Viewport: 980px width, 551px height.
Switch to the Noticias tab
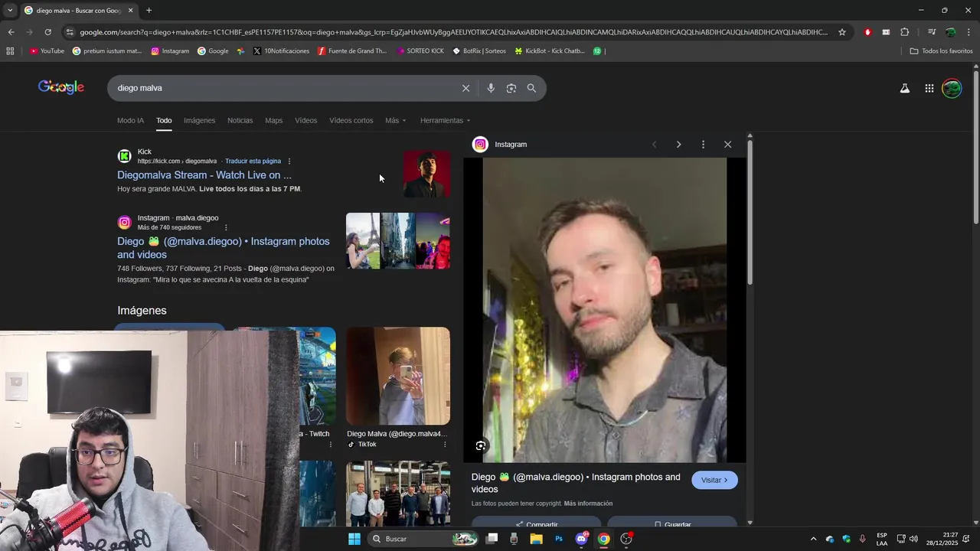[240, 120]
